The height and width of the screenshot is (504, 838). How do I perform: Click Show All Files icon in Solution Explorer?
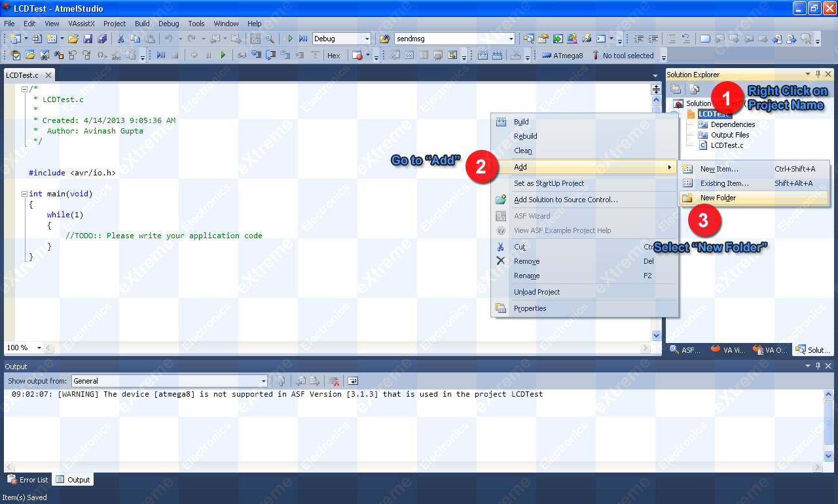click(x=693, y=88)
